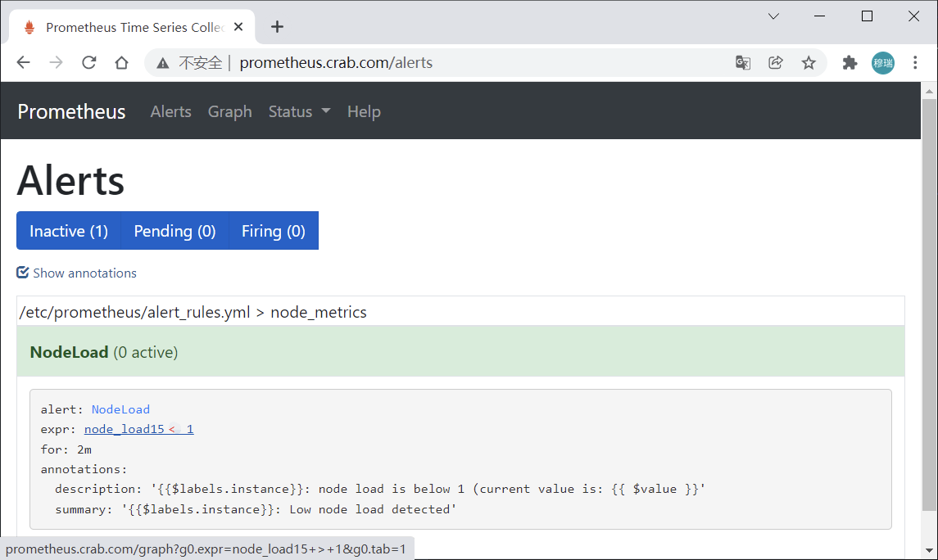Toggle the Pending (0) alerts filter
938x560 pixels.
(x=174, y=231)
